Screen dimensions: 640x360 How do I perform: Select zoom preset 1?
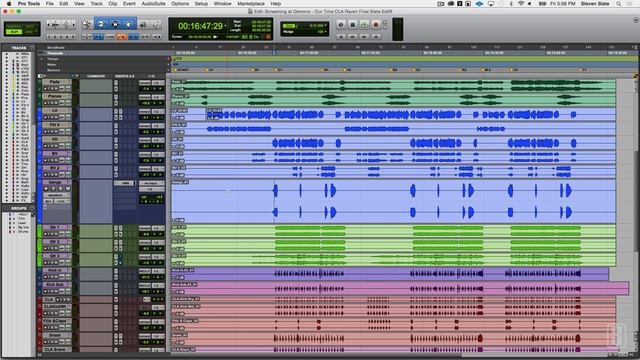pyautogui.click(x=49, y=37)
